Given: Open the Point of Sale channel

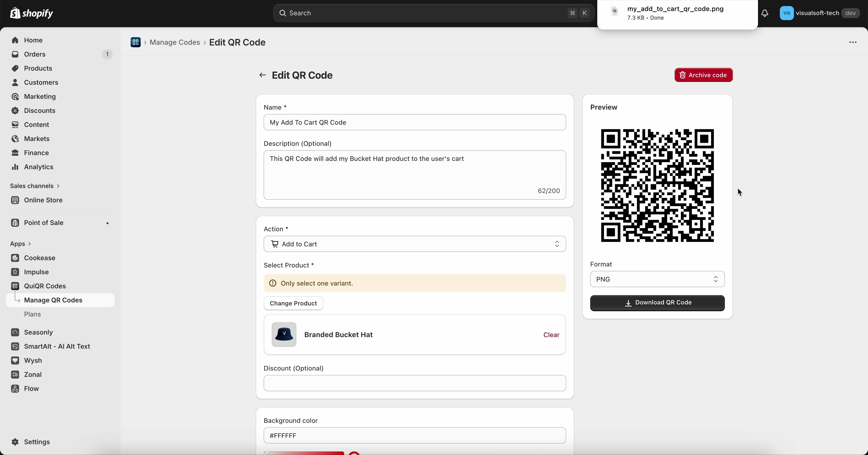Looking at the screenshot, I should tap(43, 223).
